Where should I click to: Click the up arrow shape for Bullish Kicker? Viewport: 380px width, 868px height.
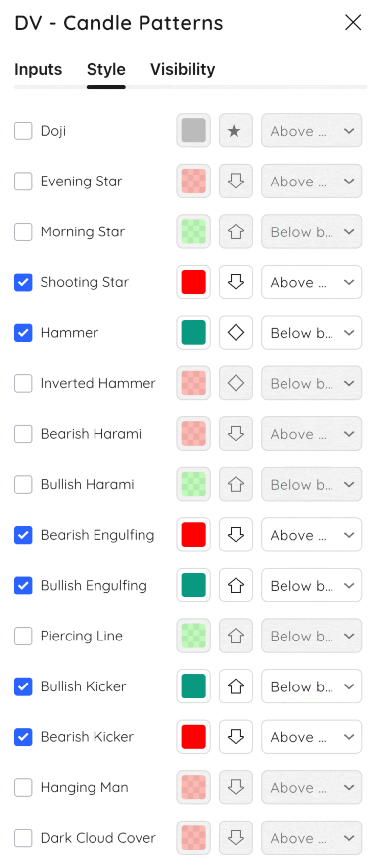click(236, 686)
